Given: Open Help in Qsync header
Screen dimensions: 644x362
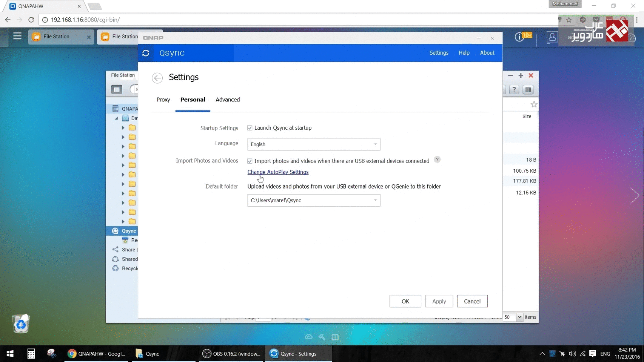Looking at the screenshot, I should coord(464,53).
